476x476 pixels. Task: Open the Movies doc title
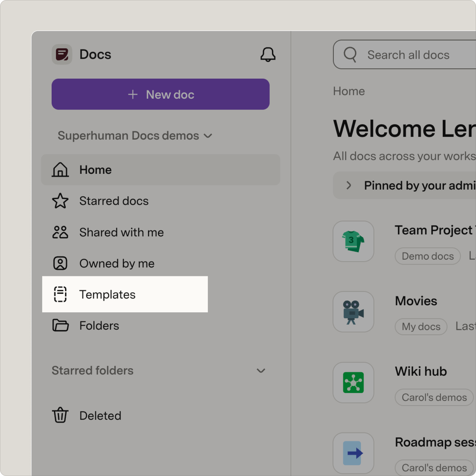416,301
